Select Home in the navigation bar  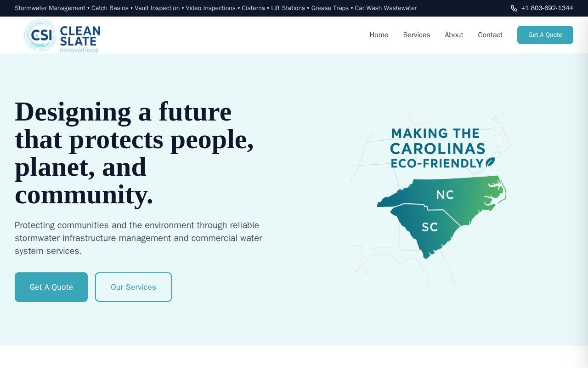pos(379,35)
